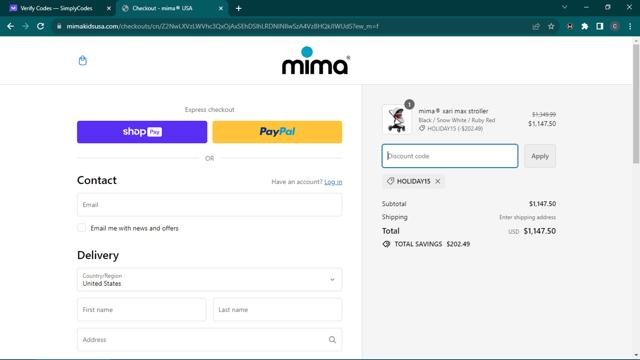
Task: Open a new browser tab
Action: click(238, 8)
